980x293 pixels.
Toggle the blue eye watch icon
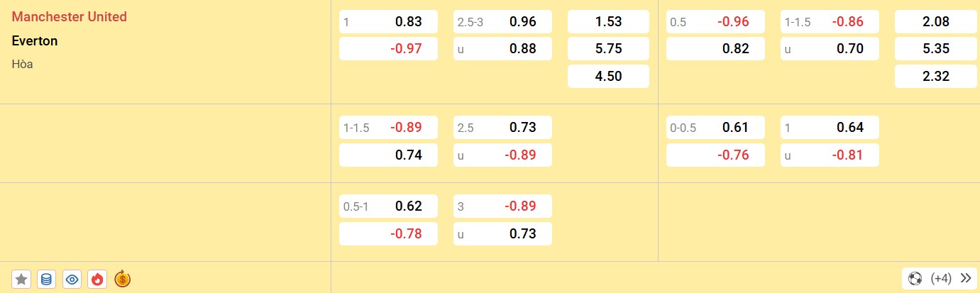click(72, 279)
